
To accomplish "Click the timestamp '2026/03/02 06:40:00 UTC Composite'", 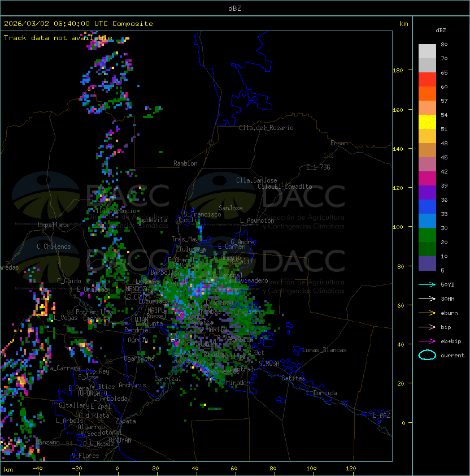I will coord(79,24).
